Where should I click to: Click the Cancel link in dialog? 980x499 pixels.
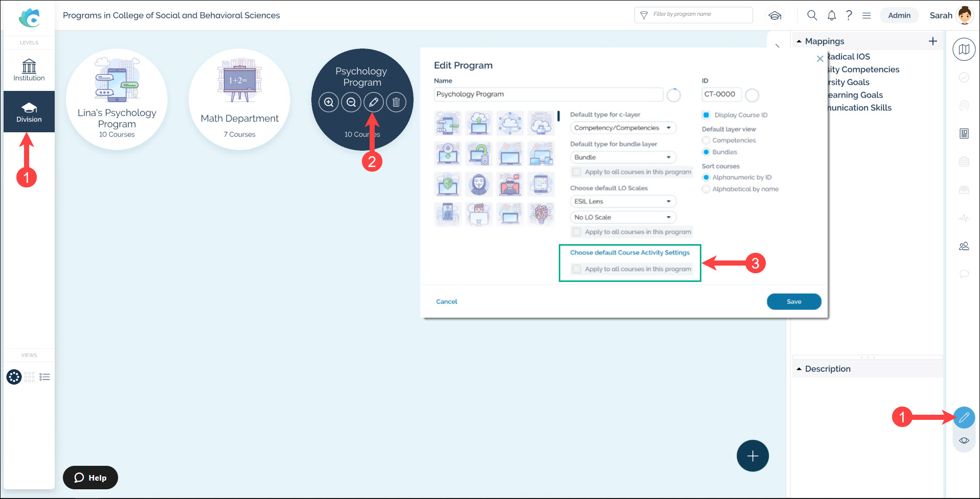(x=446, y=302)
